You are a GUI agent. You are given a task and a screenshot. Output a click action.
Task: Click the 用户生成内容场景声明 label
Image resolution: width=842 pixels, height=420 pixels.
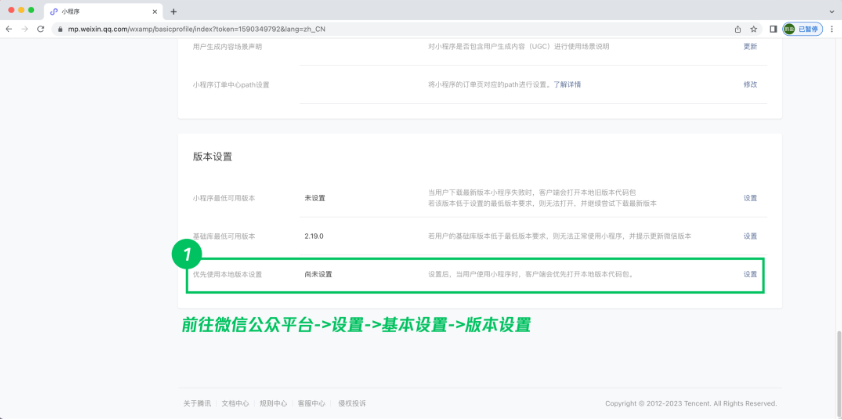click(228, 47)
